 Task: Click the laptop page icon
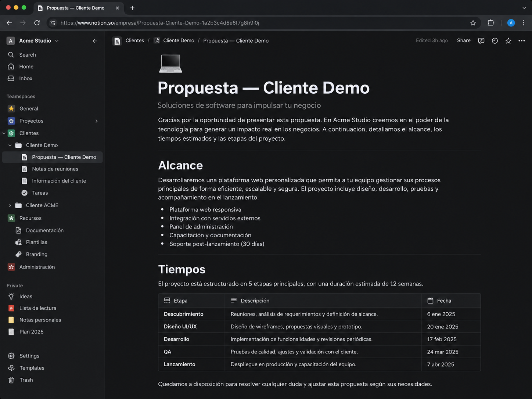click(170, 64)
